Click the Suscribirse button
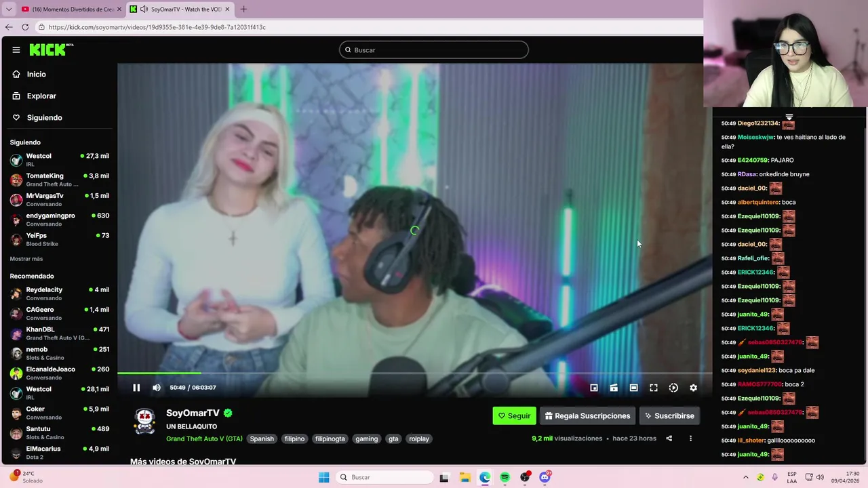This screenshot has width=868, height=488. [669, 415]
